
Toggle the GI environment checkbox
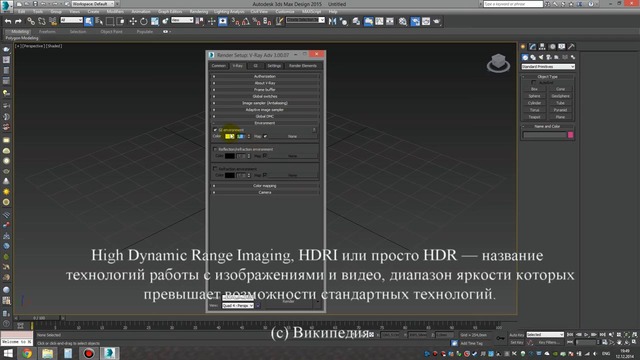[215, 130]
